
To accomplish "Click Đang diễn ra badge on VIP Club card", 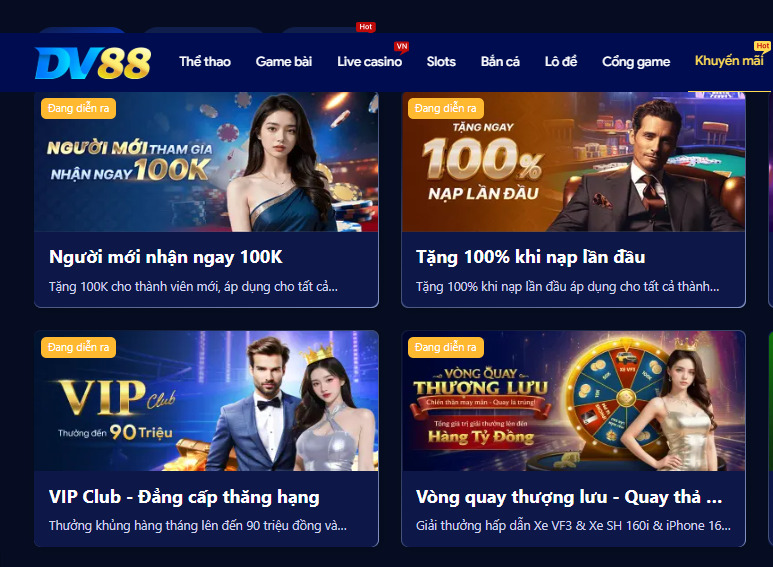I will [x=78, y=347].
